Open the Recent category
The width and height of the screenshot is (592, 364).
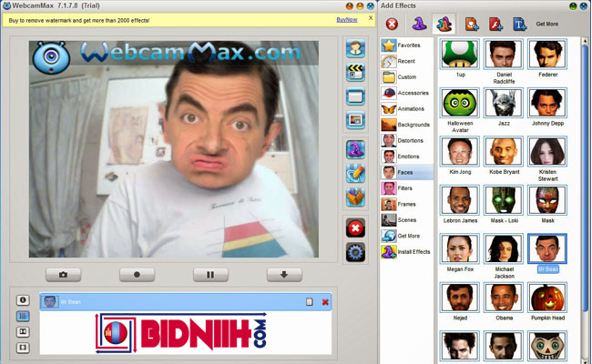pyautogui.click(x=406, y=61)
